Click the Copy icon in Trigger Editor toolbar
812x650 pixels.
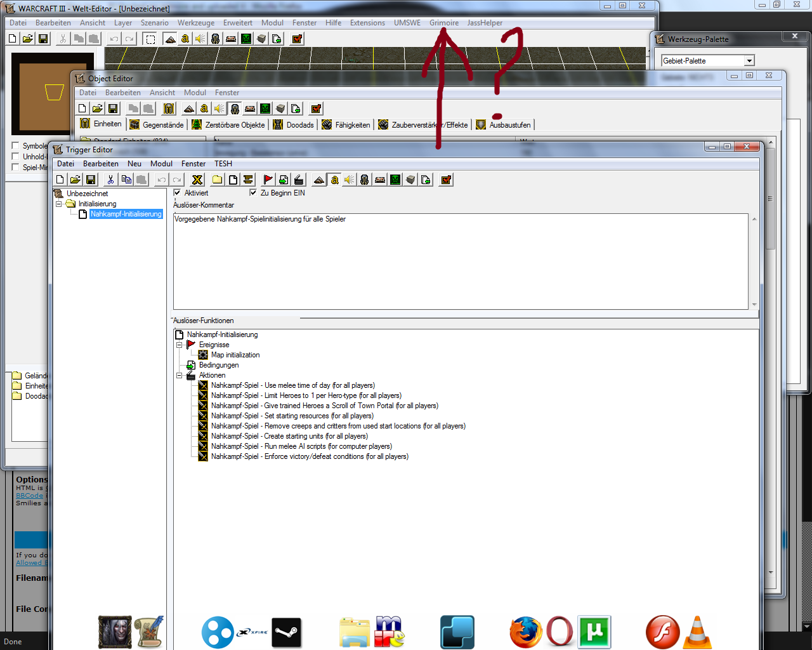126,180
